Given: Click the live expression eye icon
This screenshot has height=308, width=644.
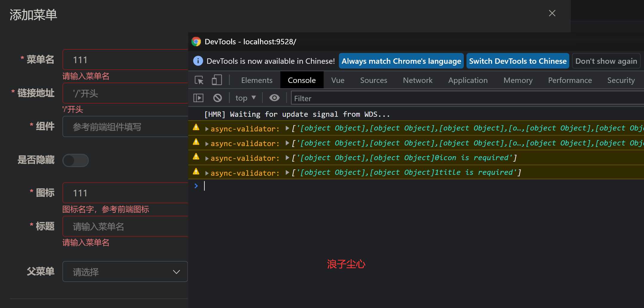Looking at the screenshot, I should [x=274, y=98].
